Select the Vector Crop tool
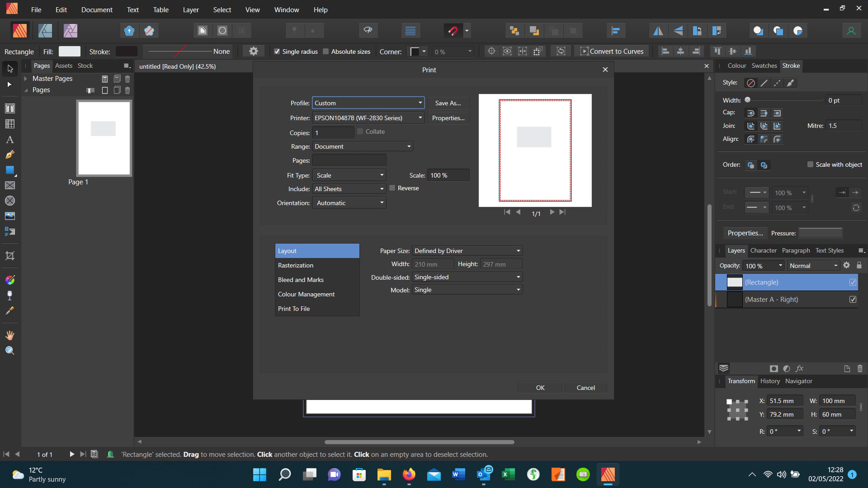 pos(10,256)
